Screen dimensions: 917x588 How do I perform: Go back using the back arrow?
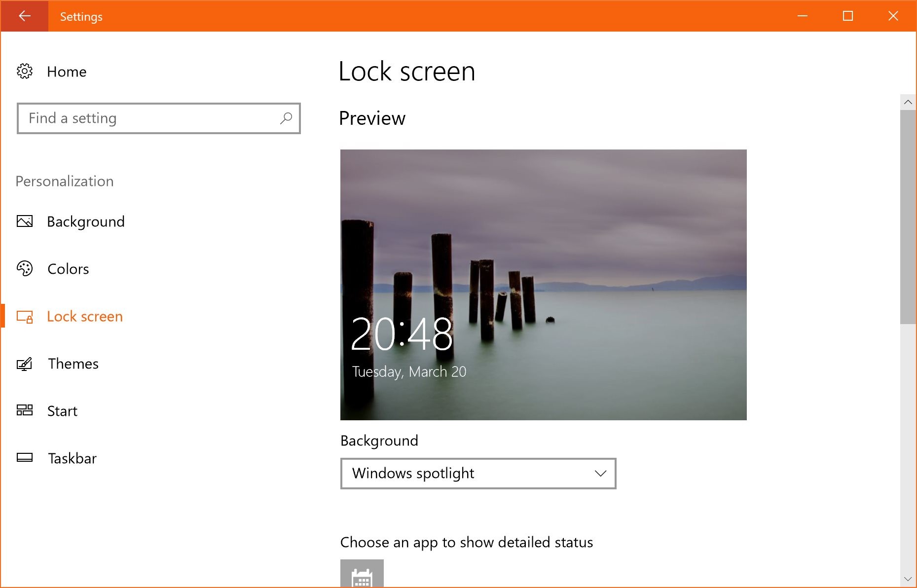(x=24, y=16)
